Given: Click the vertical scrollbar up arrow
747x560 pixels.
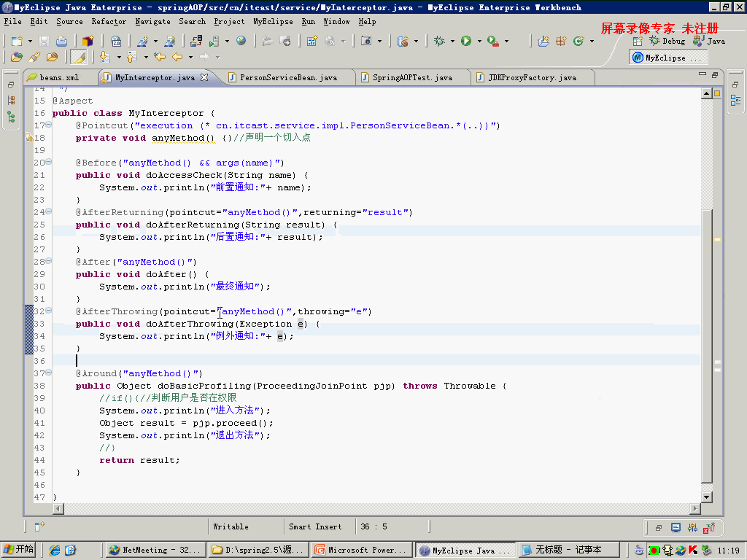Looking at the screenshot, I should coord(706,93).
